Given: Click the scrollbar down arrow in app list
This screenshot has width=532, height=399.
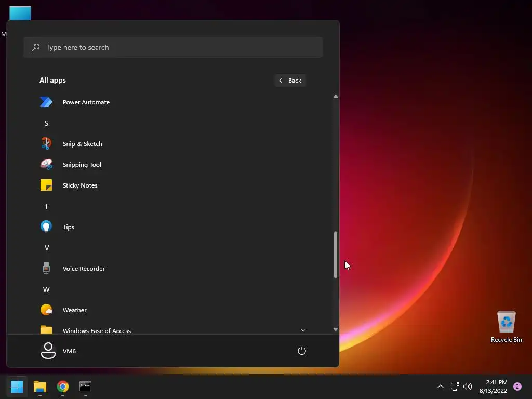Looking at the screenshot, I should coord(336,329).
